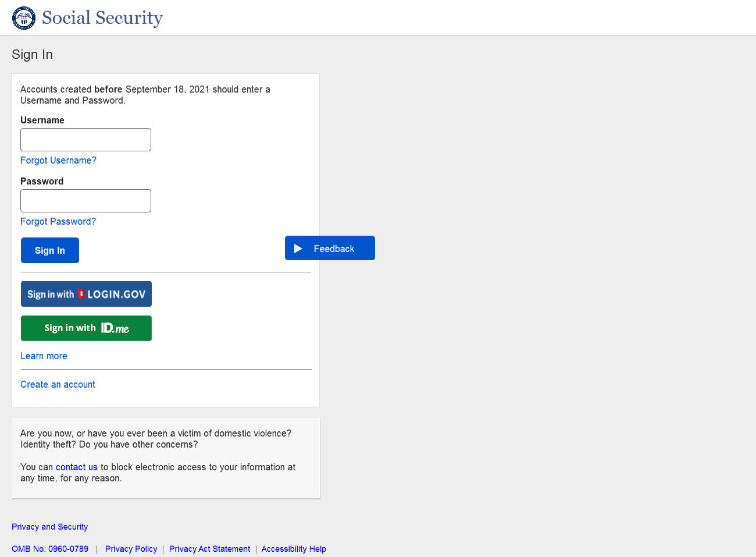Select the Create an account link
This screenshot has height=557, width=756.
pyautogui.click(x=58, y=385)
